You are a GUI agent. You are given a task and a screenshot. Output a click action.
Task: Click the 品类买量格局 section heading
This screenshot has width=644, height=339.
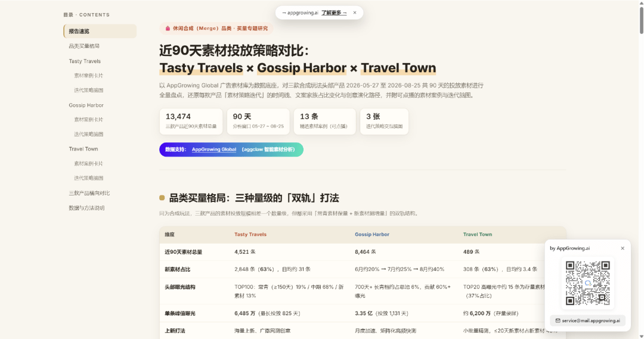click(254, 198)
